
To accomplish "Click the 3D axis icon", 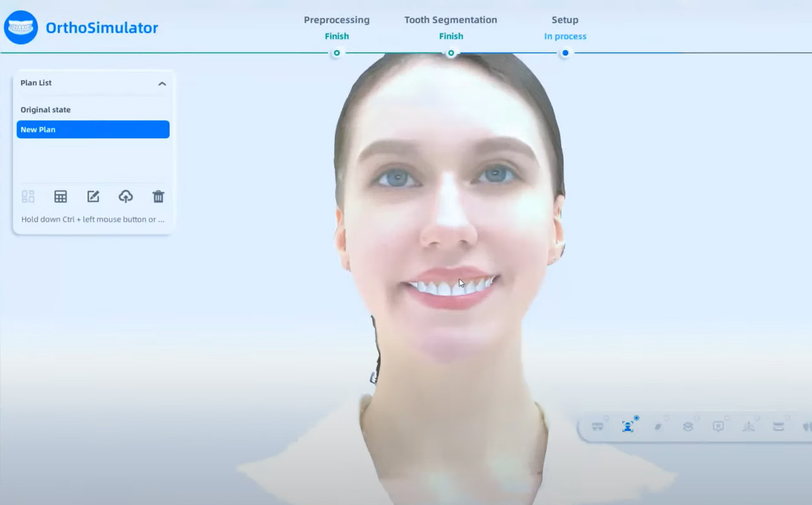I will [749, 426].
